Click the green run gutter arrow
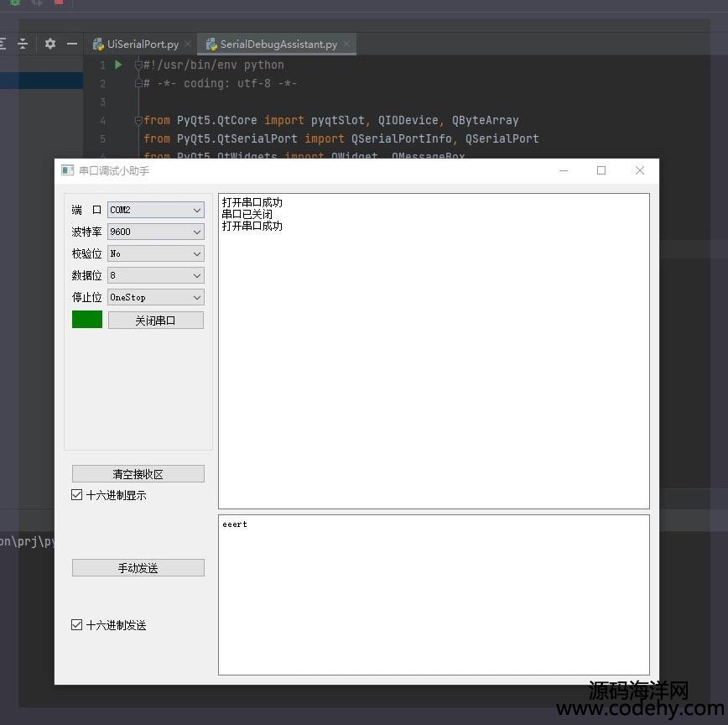 pyautogui.click(x=118, y=65)
